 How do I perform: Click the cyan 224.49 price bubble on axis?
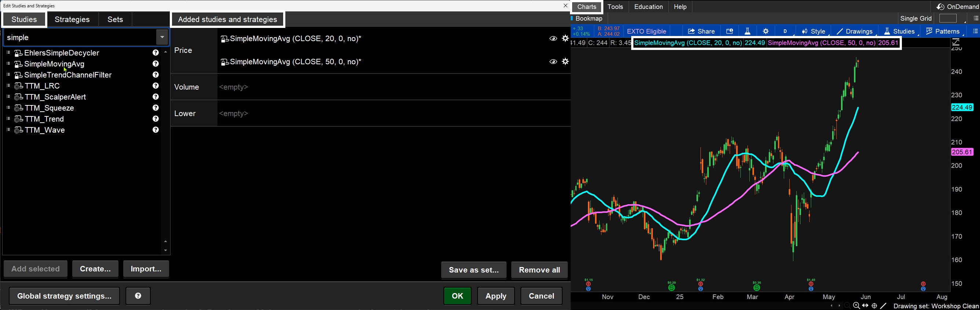(962, 107)
